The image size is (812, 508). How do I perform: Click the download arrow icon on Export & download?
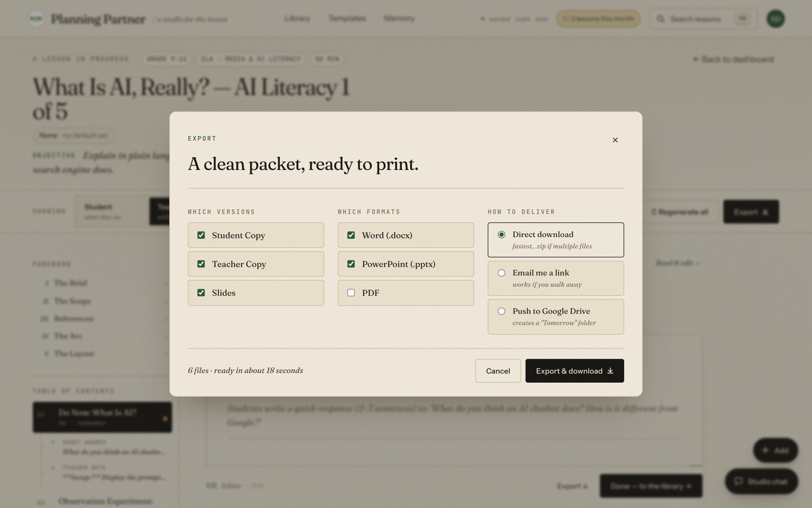pos(610,371)
